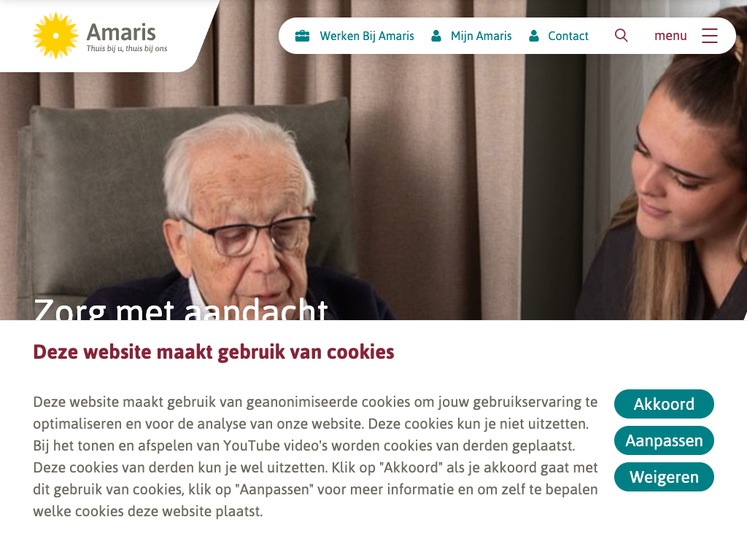Click the tagline Thuis bij u, thuis bij ons

click(x=127, y=48)
